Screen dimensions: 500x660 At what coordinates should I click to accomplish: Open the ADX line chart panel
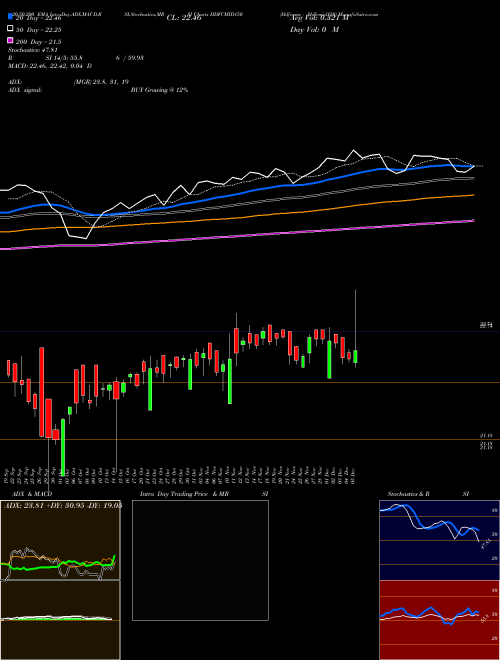coord(60,540)
